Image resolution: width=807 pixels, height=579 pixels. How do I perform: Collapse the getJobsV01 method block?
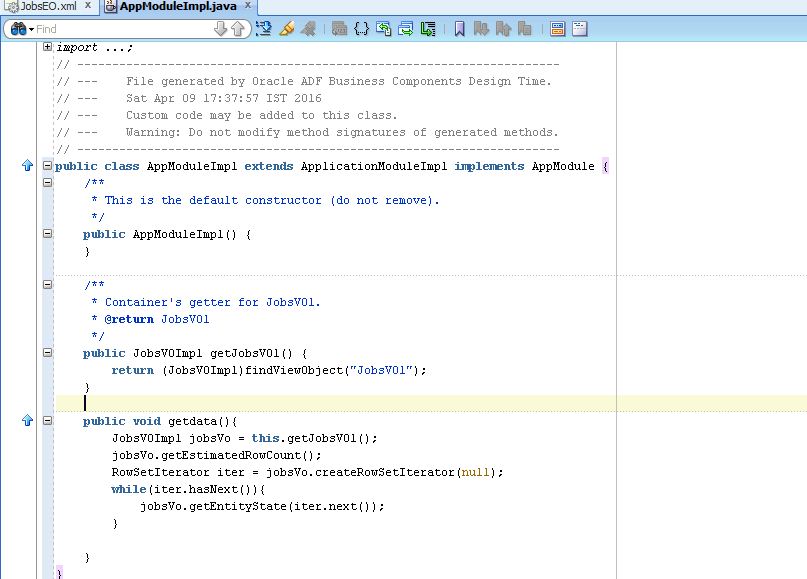click(46, 352)
